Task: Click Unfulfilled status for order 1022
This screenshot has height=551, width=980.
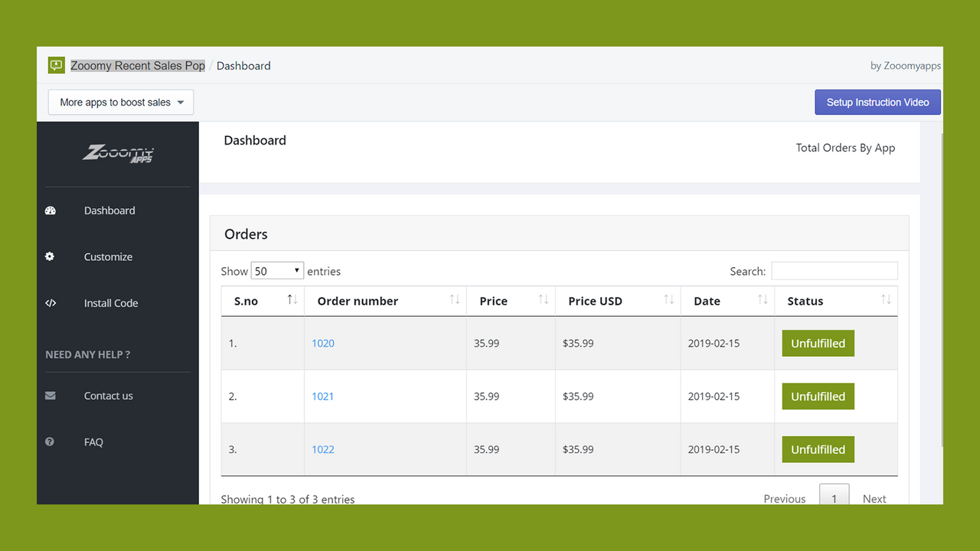Action: [x=818, y=449]
